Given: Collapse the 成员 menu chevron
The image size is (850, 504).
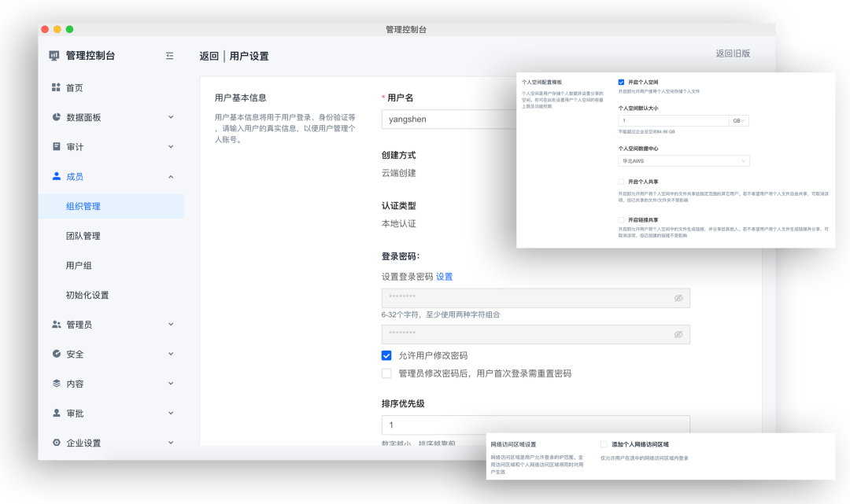Looking at the screenshot, I should click(x=171, y=176).
